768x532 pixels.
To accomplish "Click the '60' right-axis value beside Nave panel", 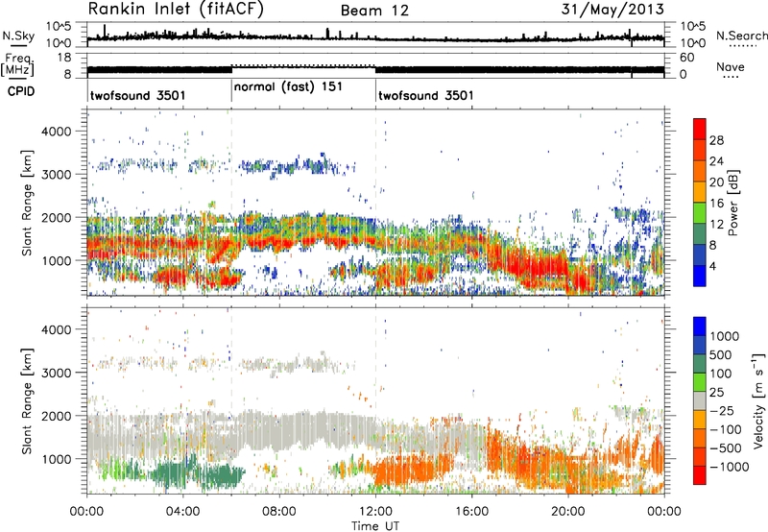I will pyautogui.click(x=686, y=58).
